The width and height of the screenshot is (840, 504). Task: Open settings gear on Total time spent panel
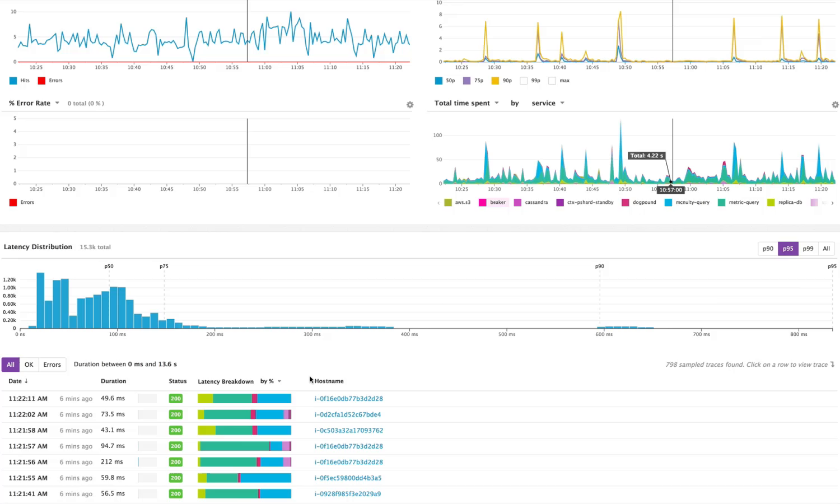(835, 105)
